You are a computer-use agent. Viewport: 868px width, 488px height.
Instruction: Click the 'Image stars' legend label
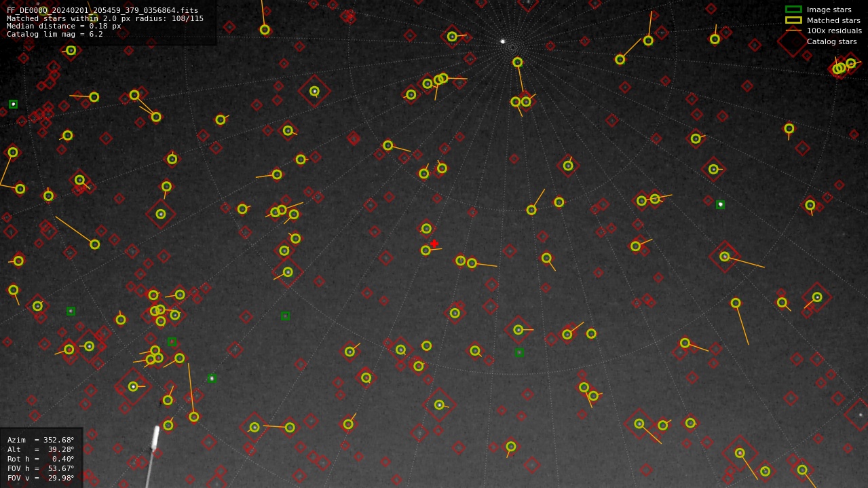(829, 10)
